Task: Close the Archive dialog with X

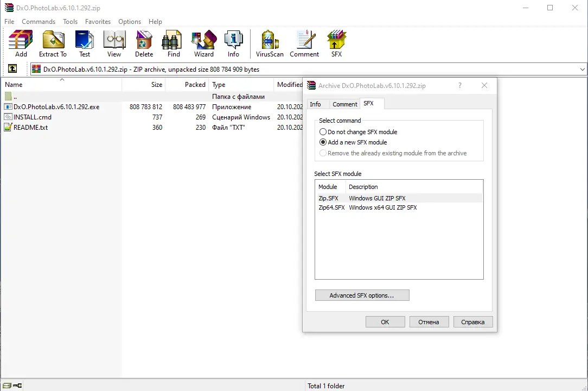Action: (x=484, y=86)
